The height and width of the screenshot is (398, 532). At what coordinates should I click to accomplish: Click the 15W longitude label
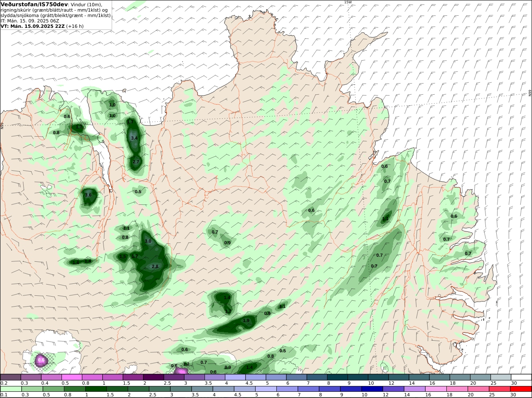tap(348, 2)
